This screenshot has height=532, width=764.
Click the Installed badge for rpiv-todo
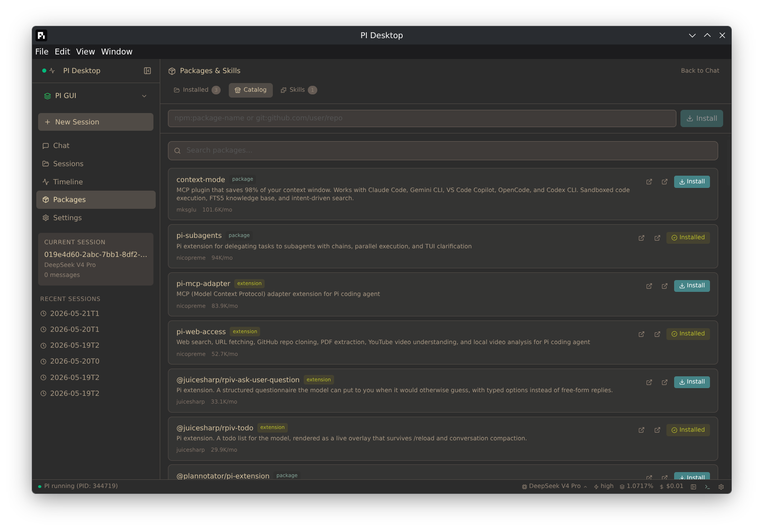(x=688, y=430)
